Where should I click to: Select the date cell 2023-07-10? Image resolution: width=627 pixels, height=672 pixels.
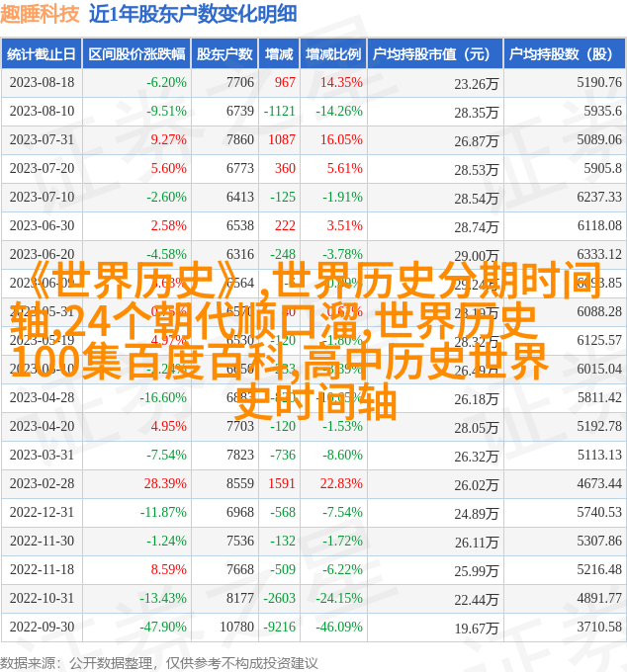pos(42,197)
